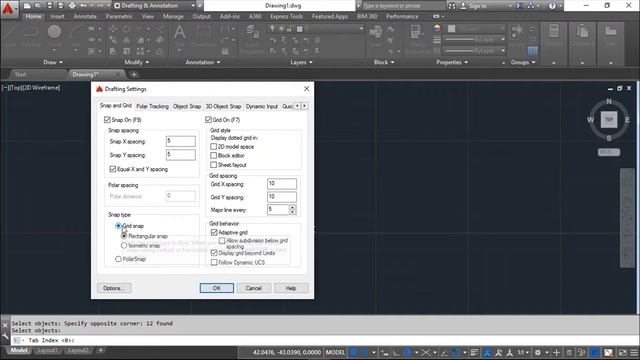Screen dimensions: 640x360
Task: Click the Workspace Switching gear in status bar
Action: (538, 352)
